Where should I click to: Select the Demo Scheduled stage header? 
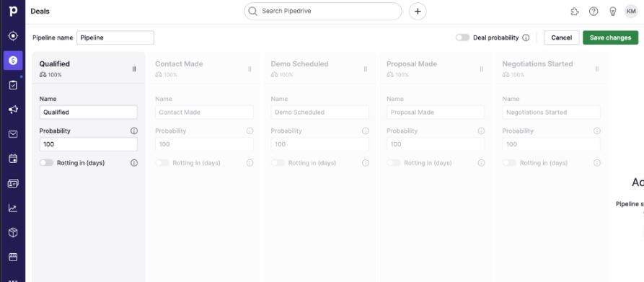pos(320,68)
